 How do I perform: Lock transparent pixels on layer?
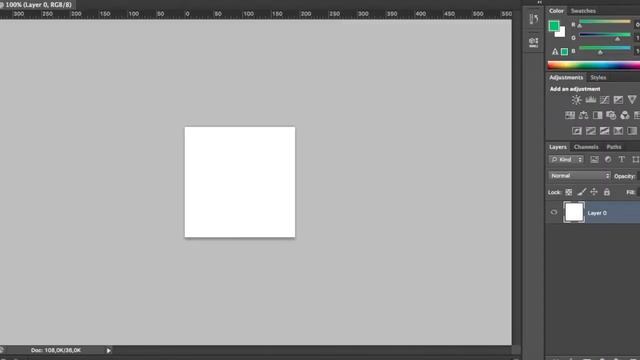[x=569, y=192]
